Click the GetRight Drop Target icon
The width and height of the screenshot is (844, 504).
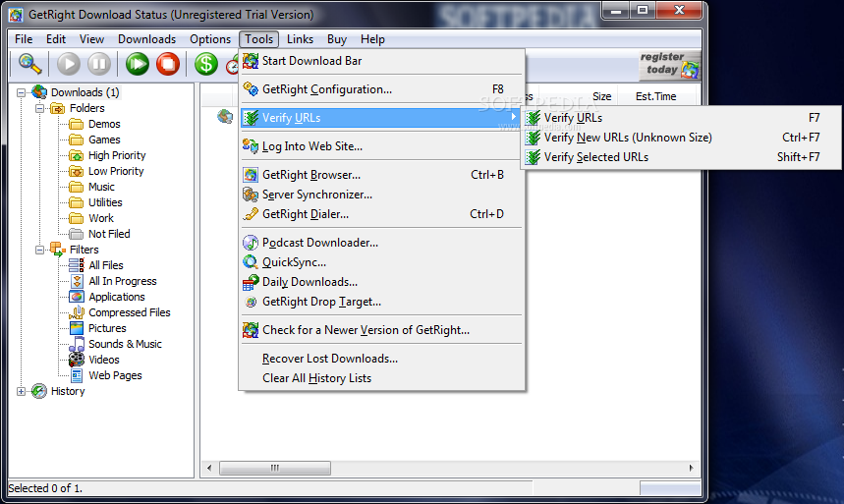click(x=251, y=302)
